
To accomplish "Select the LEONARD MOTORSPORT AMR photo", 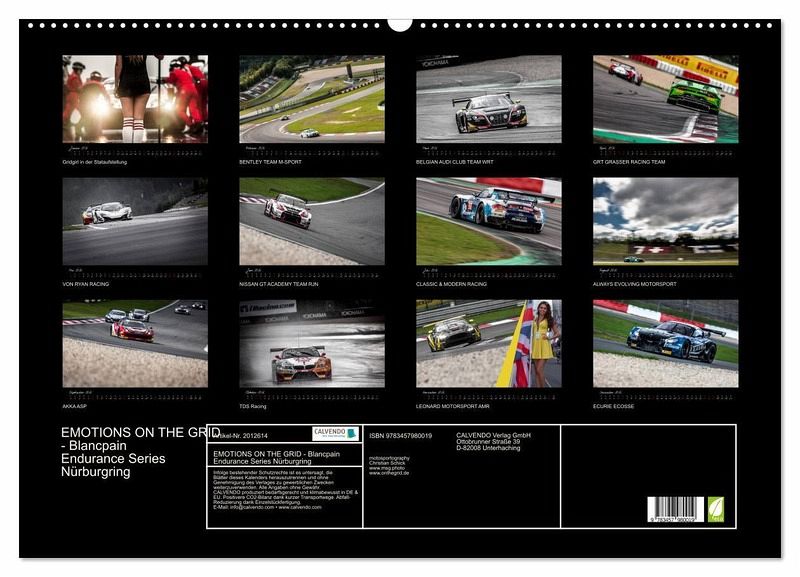I will tap(488, 343).
